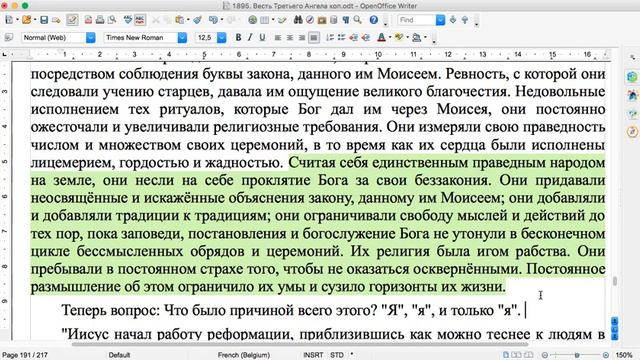This screenshot has width=640, height=360.
Task: Toggle Italic formatting
Action: pyautogui.click(x=250, y=38)
